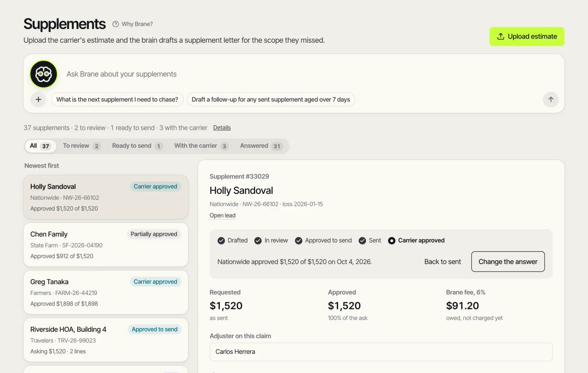Click the '100% of the ask' text
The image size is (588, 373).
tap(348, 318)
